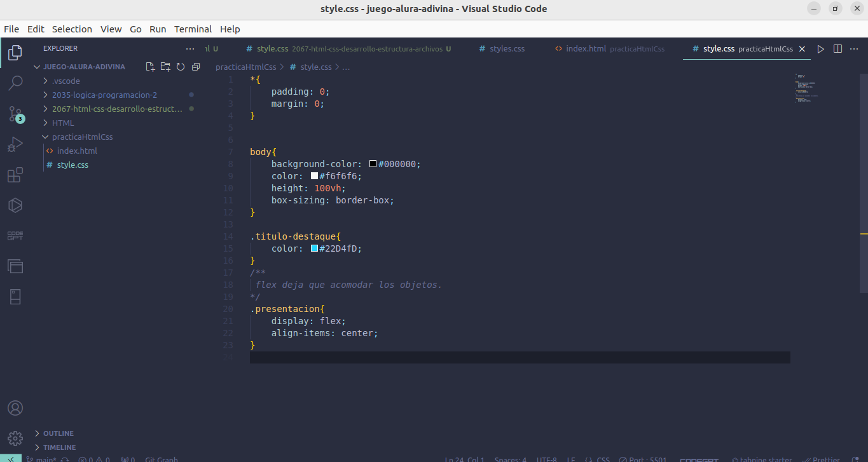
Task: Close the active style.css practicaHtmlCss tab
Action: point(802,49)
